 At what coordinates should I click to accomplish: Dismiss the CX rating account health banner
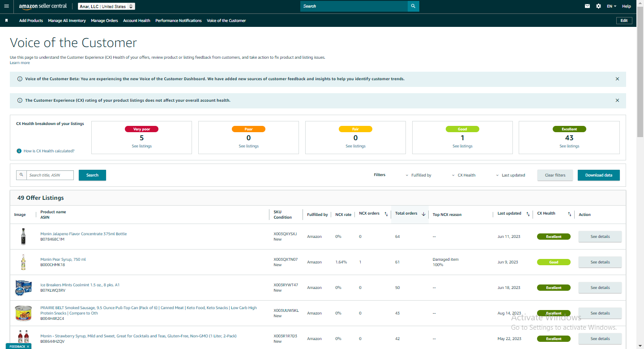click(x=618, y=100)
